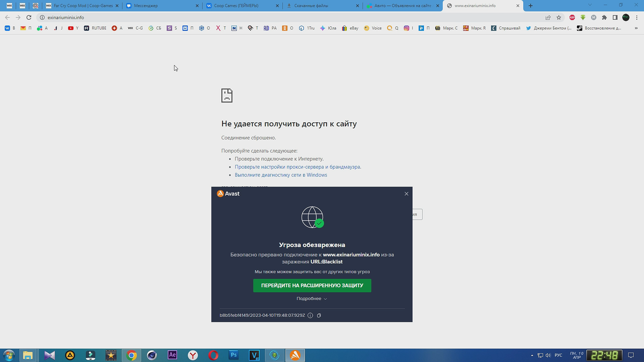This screenshot has height=362, width=644.
Task: Open File Explorer from taskbar
Action: (27, 355)
